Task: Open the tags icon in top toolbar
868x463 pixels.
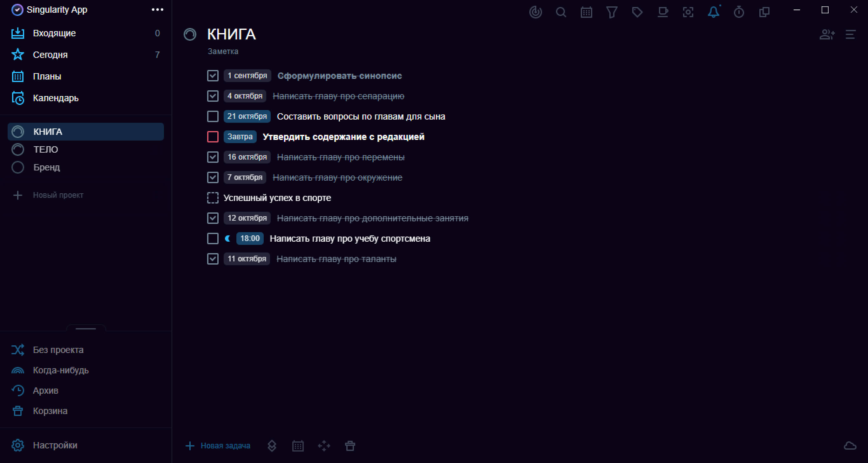Action: (x=637, y=12)
